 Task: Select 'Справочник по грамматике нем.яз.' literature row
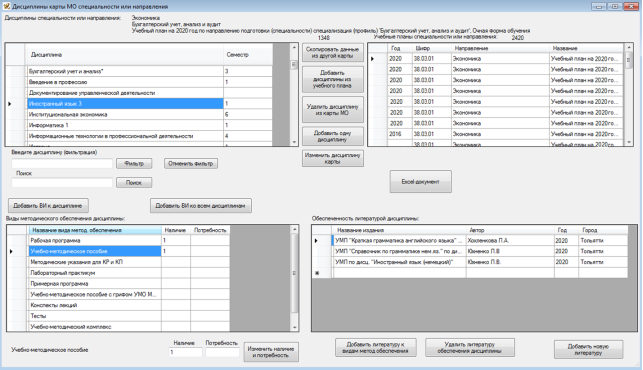(x=470, y=251)
